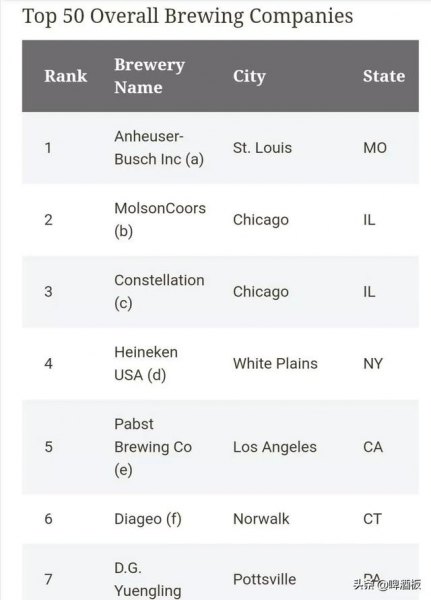Click the St. Louis city cell

262,148
